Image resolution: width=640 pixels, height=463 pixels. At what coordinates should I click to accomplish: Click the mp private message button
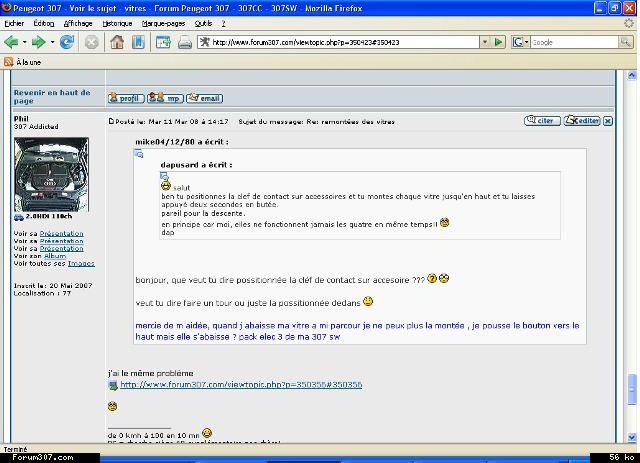point(165,98)
